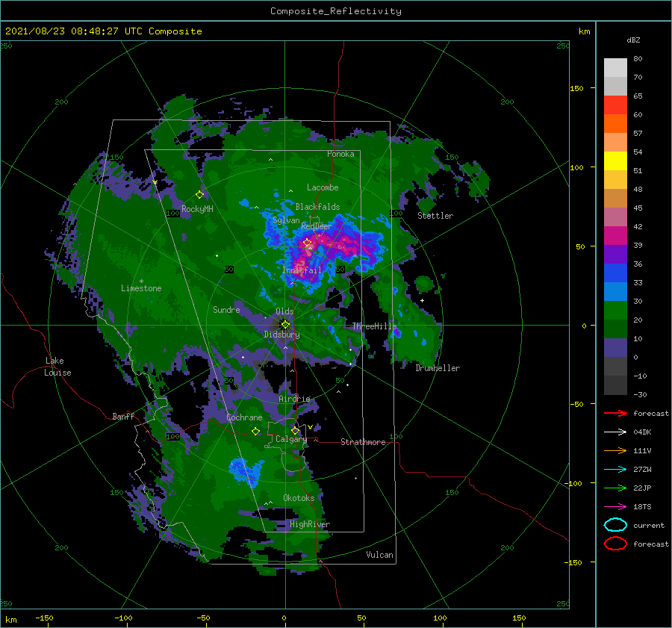Image resolution: width=672 pixels, height=628 pixels.
Task: Select the bright green 20-30 dBZ swatch
Action: (x=615, y=311)
